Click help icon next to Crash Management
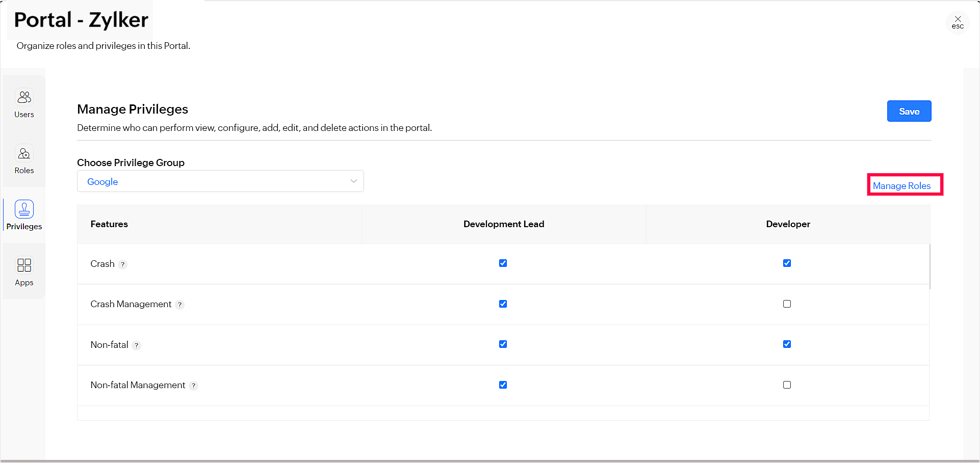This screenshot has height=463, width=980. tap(179, 305)
